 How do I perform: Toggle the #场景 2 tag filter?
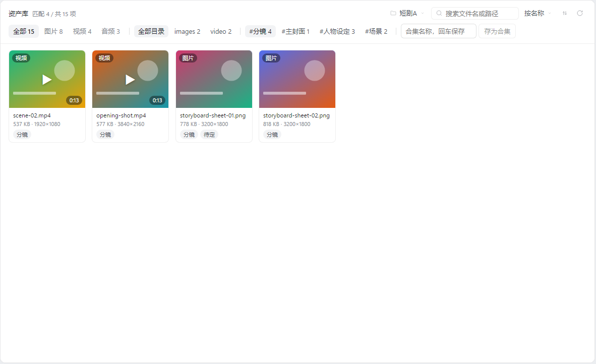(376, 31)
